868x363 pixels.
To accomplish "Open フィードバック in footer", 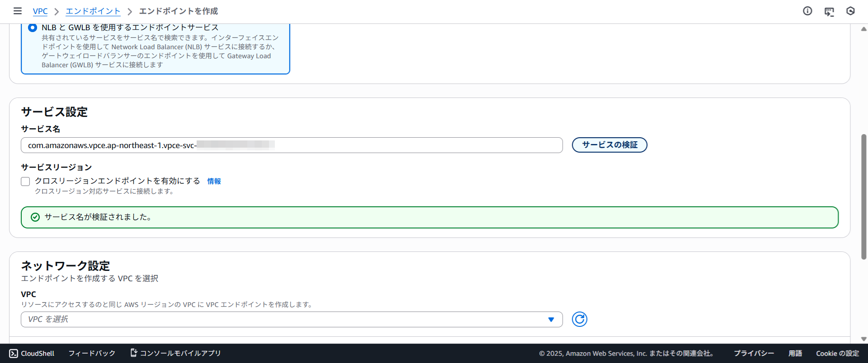I will click(x=92, y=354).
